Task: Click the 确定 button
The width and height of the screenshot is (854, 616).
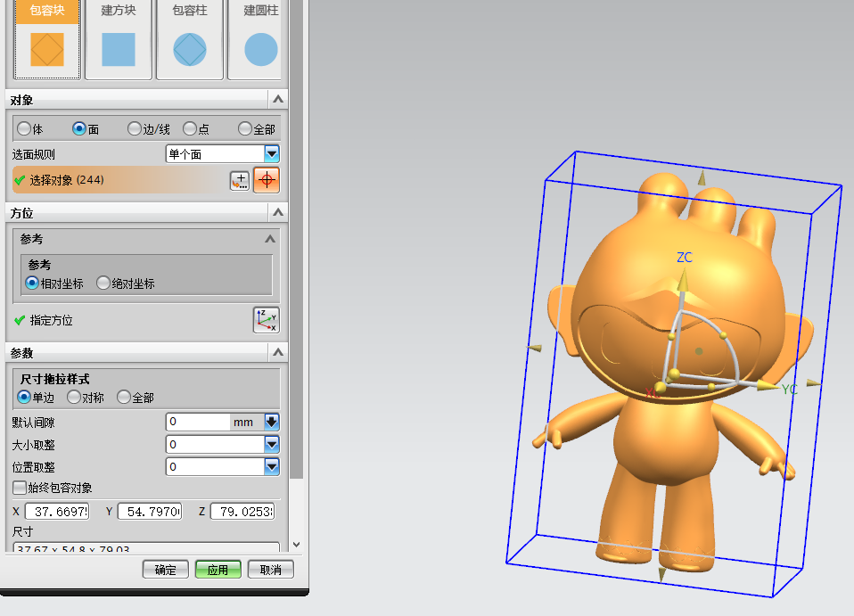Action: click(166, 570)
